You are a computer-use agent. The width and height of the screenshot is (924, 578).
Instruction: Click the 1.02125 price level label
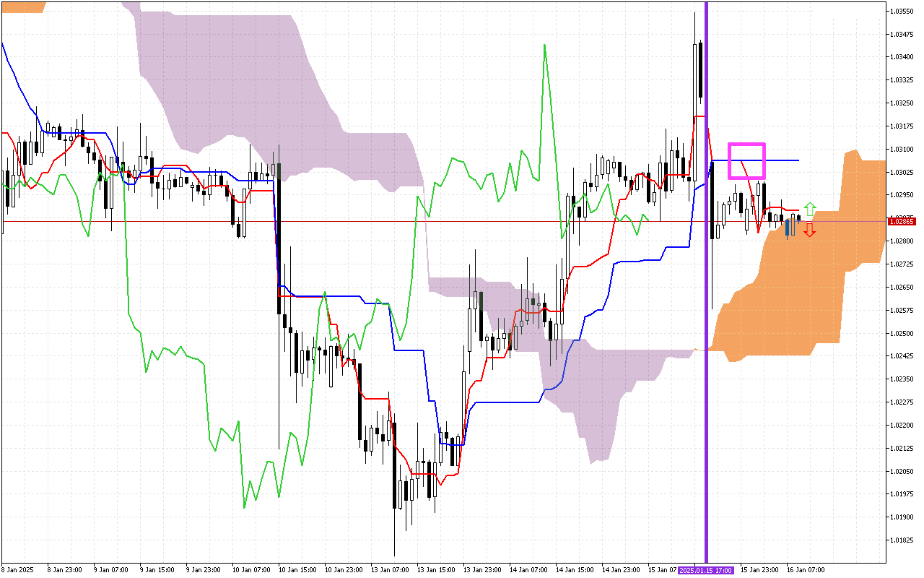(902, 449)
